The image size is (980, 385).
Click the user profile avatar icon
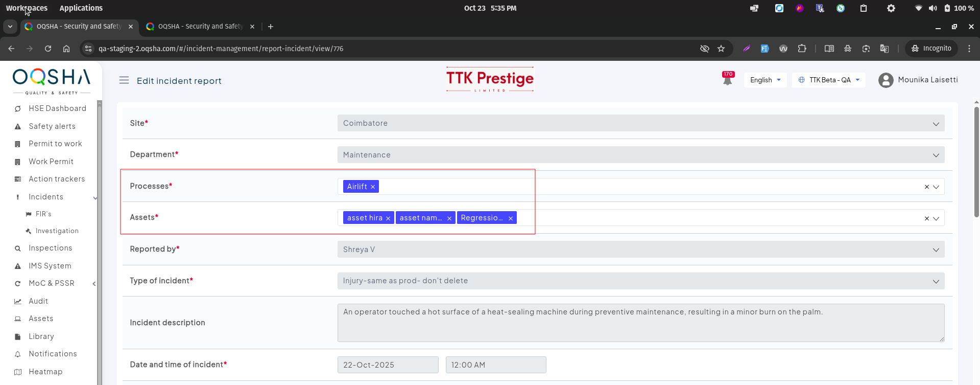point(886,80)
